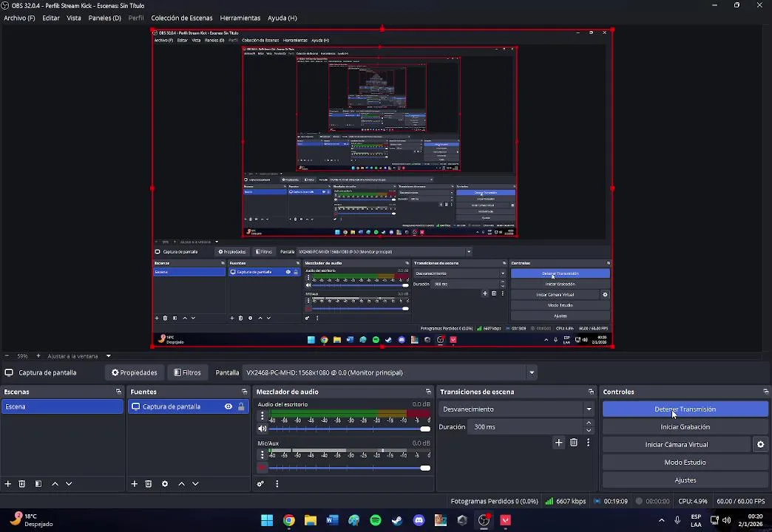Click Iniciar Cámara Virtual button
This screenshot has width=772, height=532.
point(677,444)
